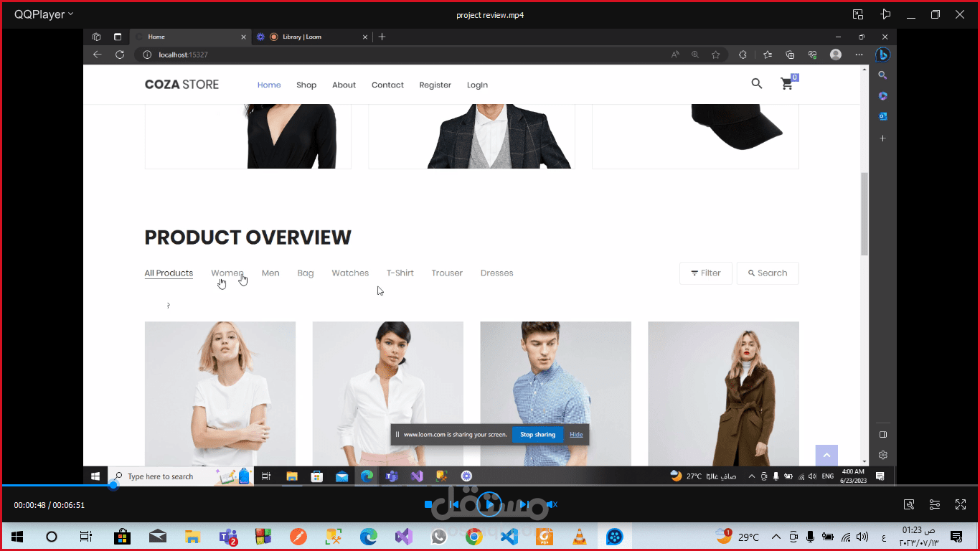Open Chrome from the taskbar

click(473, 536)
